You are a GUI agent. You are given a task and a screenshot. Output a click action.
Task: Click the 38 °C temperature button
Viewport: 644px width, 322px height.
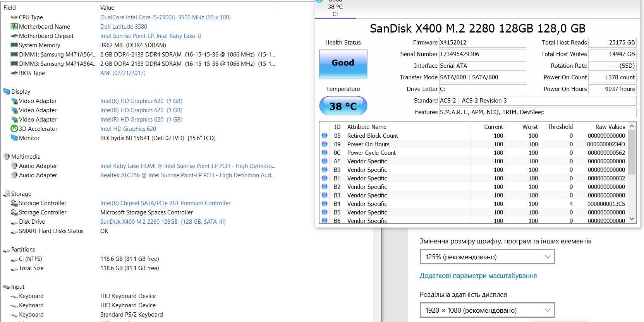tap(343, 106)
